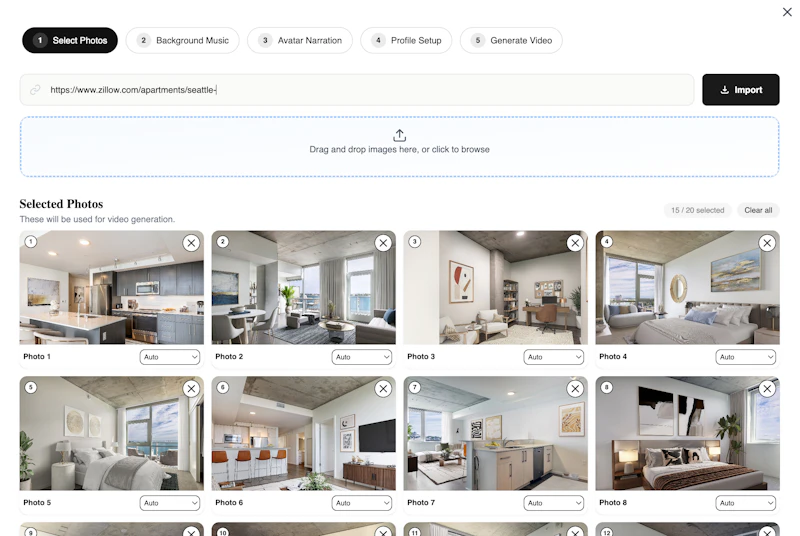This screenshot has height=536, width=800.
Task: Go to the Profile Setup step
Action: 406,40
